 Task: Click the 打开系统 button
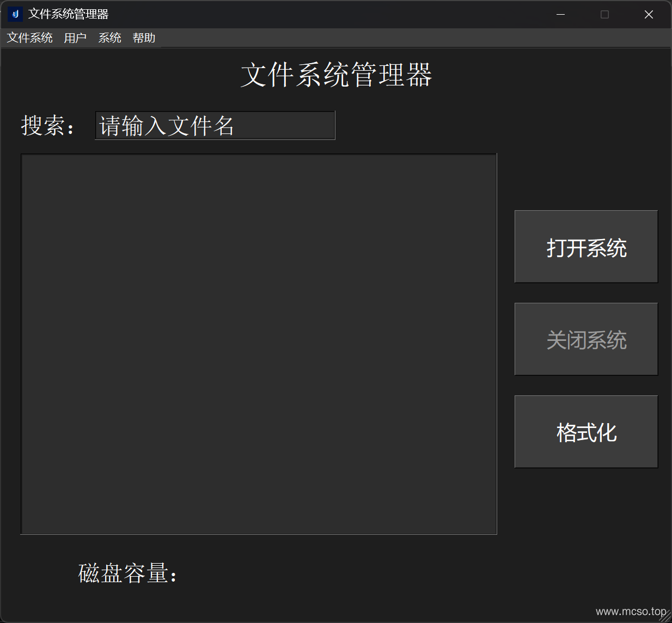click(x=586, y=247)
